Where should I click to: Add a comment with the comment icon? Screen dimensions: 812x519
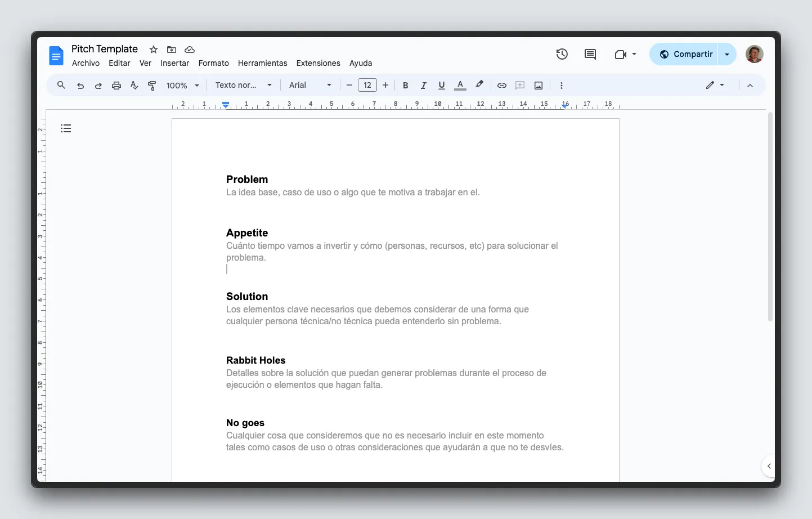pos(519,85)
